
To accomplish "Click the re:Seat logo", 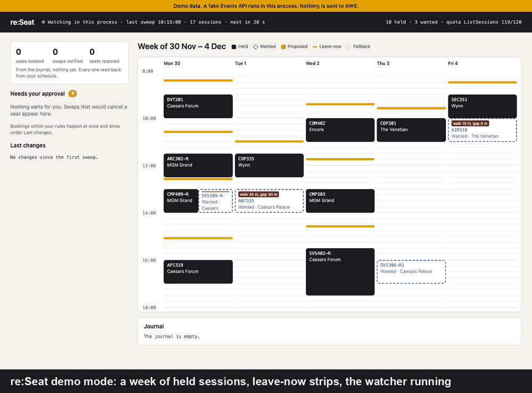I will tap(22, 22).
